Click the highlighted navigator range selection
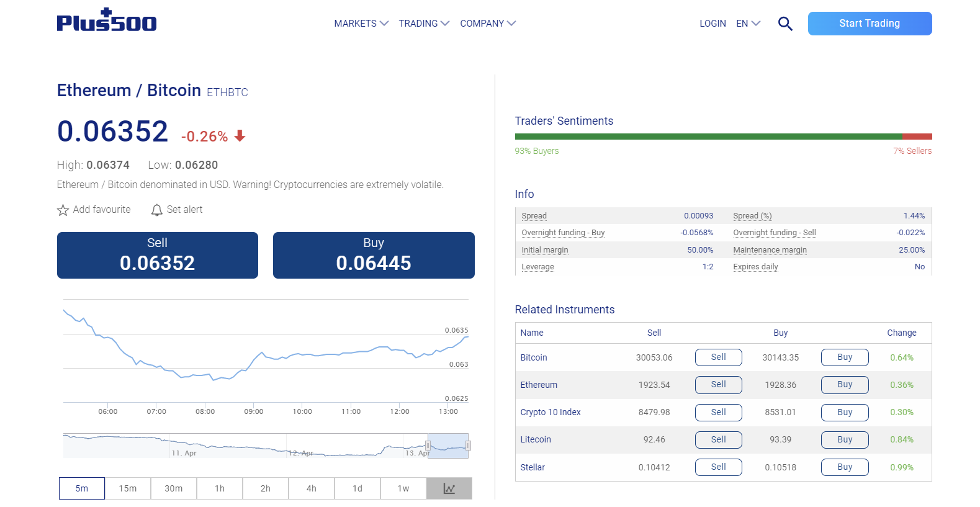The width and height of the screenshot is (980, 507). pyautogui.click(x=448, y=446)
